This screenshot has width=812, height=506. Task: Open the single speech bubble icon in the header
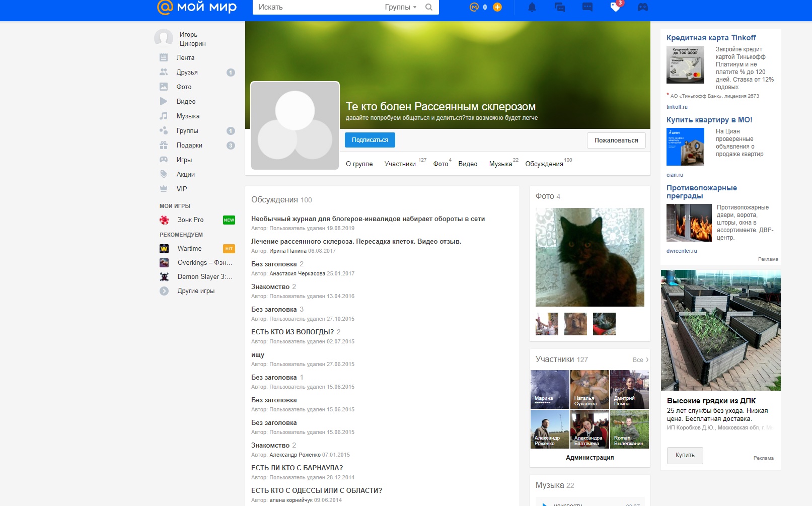coord(587,7)
